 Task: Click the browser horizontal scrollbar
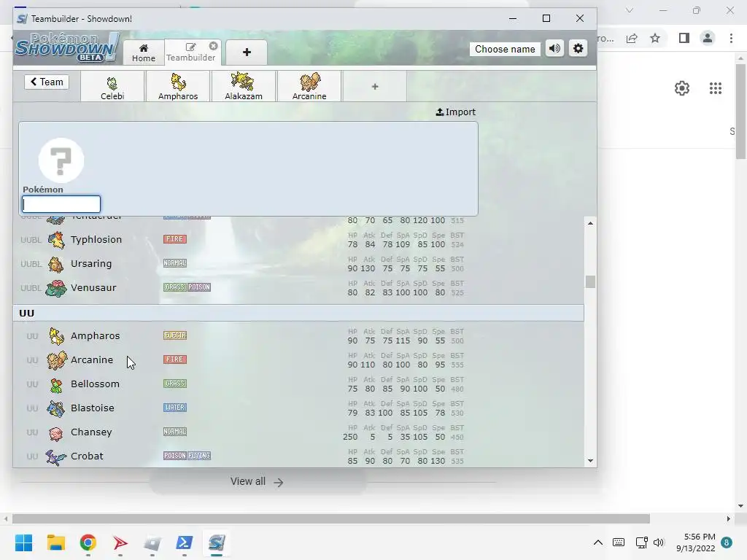point(330,518)
